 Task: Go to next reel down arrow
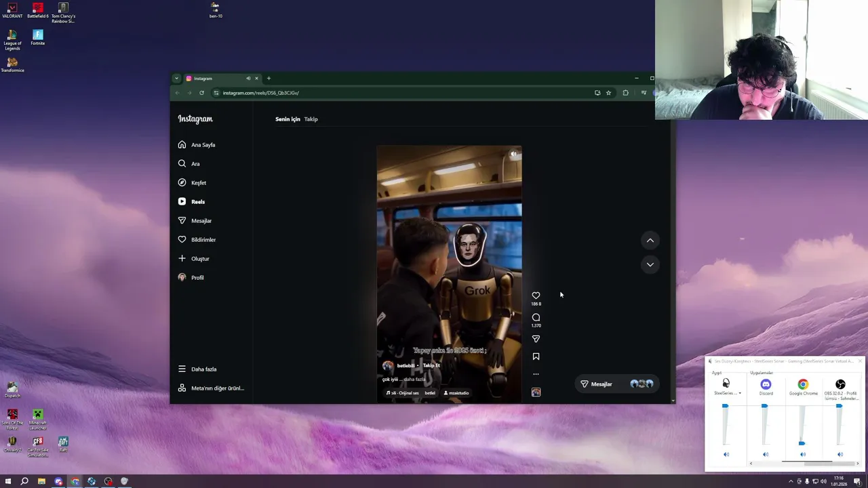[x=650, y=264]
